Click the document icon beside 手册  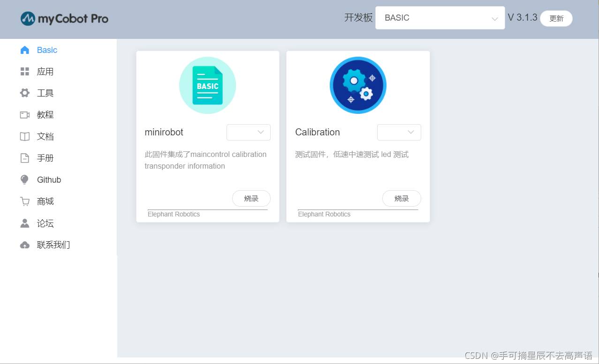pos(25,158)
